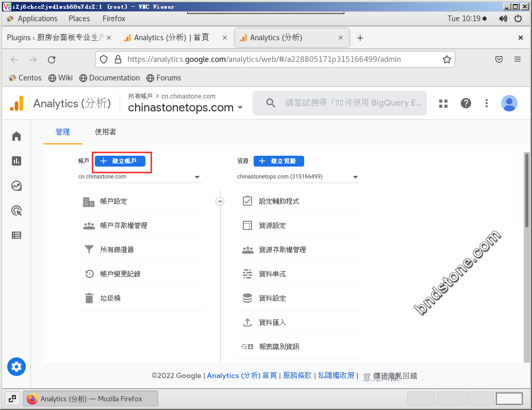Screen dimensions: 532x410
Task: Open the Places menu
Action: point(79,19)
